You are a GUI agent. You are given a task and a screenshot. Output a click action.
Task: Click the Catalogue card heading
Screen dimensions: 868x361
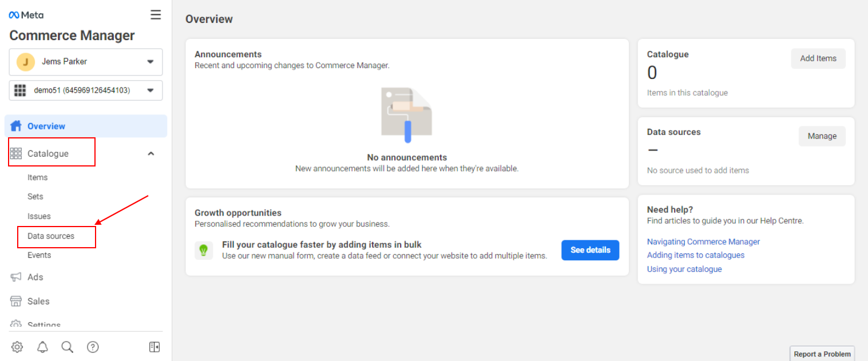[x=668, y=54]
